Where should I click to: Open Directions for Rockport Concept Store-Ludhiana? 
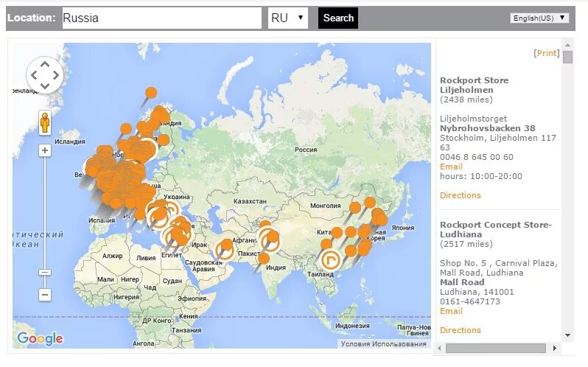pyautogui.click(x=460, y=330)
